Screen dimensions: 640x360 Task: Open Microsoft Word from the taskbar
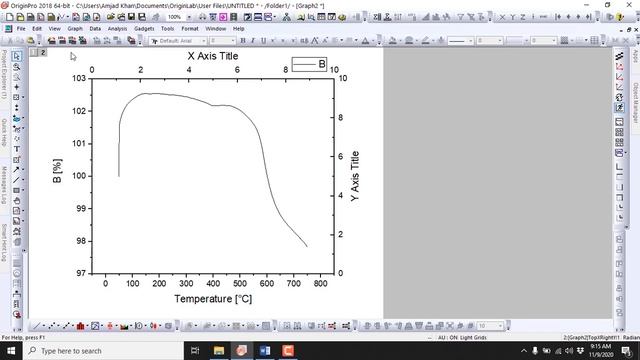click(265, 351)
